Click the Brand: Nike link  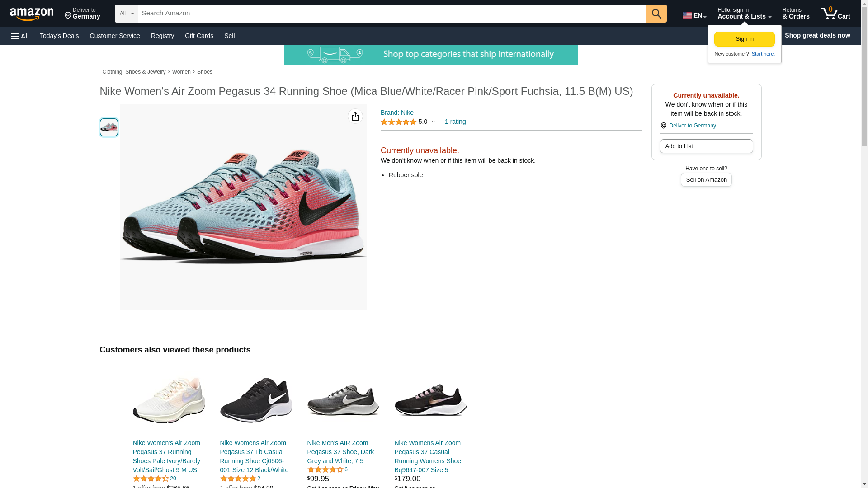click(x=397, y=113)
